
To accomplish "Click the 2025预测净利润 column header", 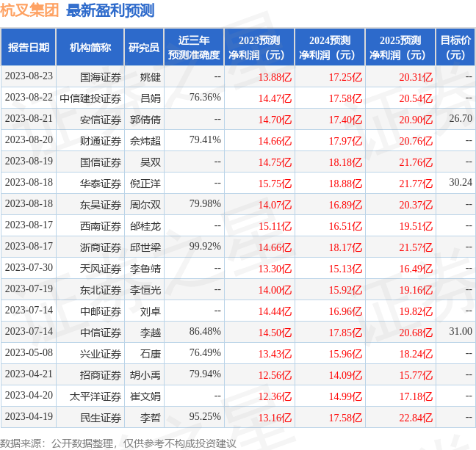I will coord(400,47).
